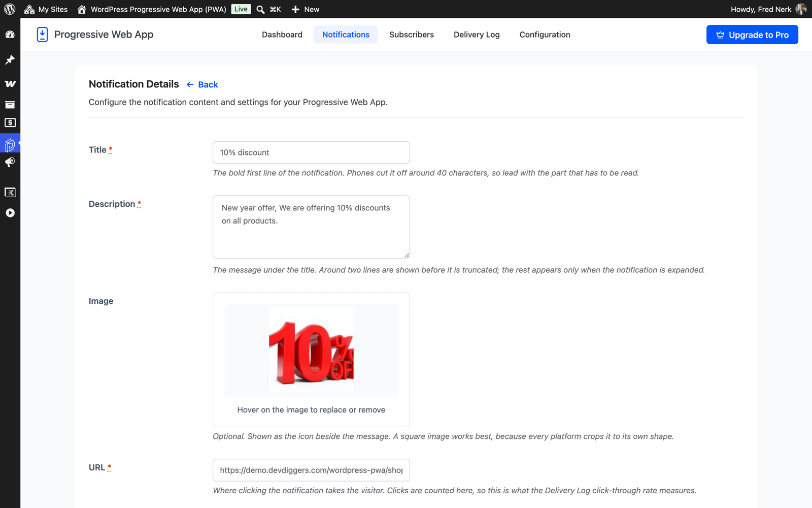Click the search magnifier icon in admin bar
Image resolution: width=812 pixels, height=508 pixels.
point(260,9)
